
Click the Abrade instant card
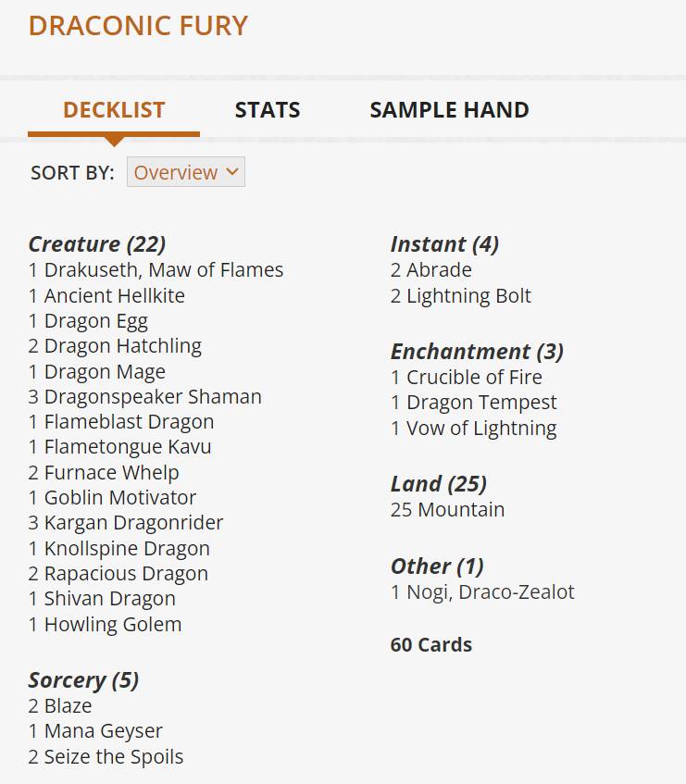tap(439, 270)
